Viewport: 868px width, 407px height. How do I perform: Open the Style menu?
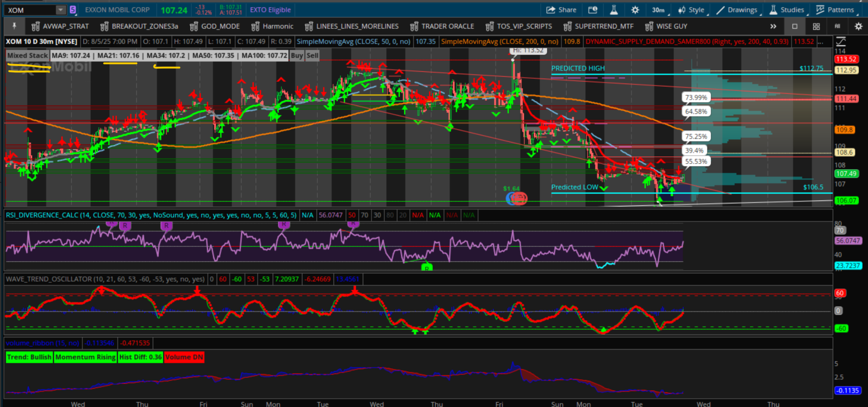(x=692, y=10)
